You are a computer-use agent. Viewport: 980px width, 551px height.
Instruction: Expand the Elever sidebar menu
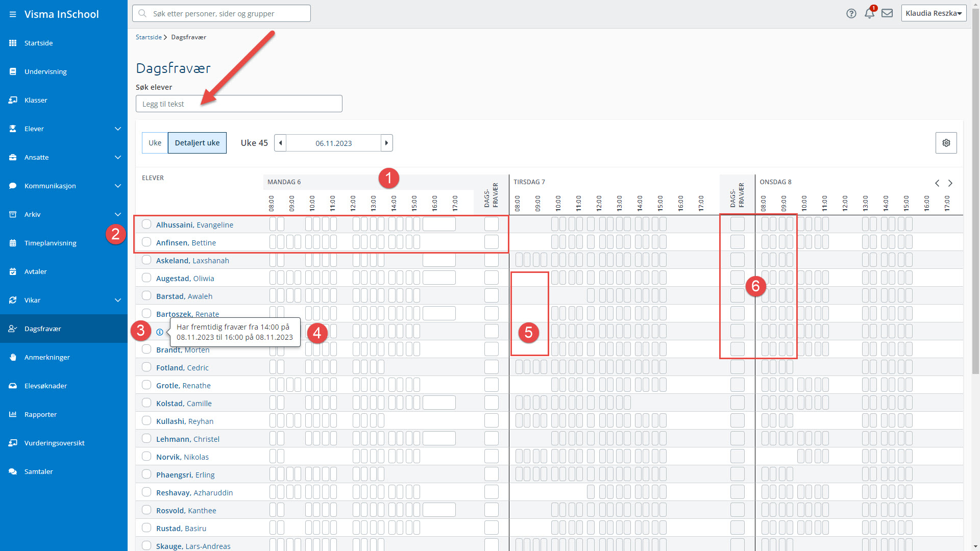(118, 129)
